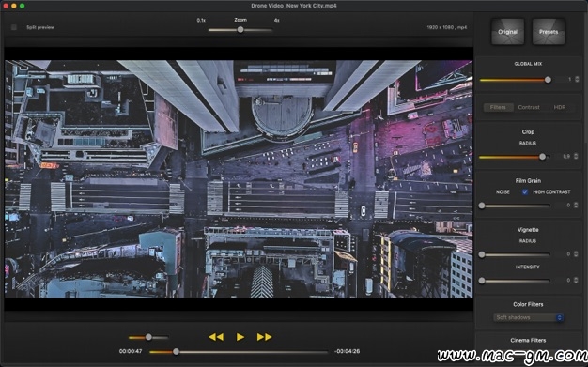Click the Crop radius value stepper

coord(576,157)
